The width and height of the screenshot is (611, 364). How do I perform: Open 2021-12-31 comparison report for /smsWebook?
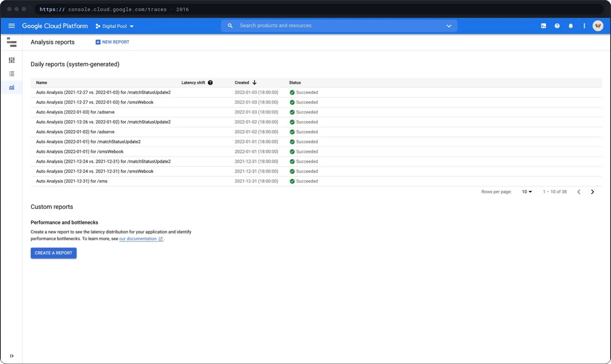point(95,171)
